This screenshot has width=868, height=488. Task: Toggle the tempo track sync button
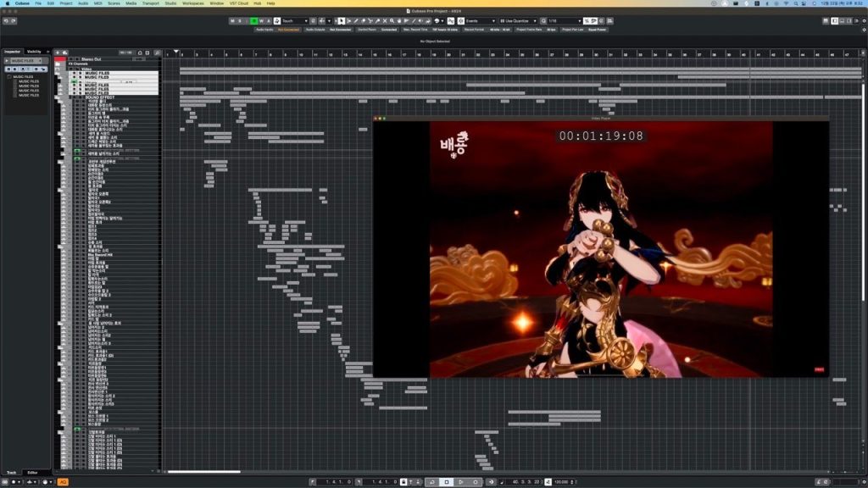548,482
